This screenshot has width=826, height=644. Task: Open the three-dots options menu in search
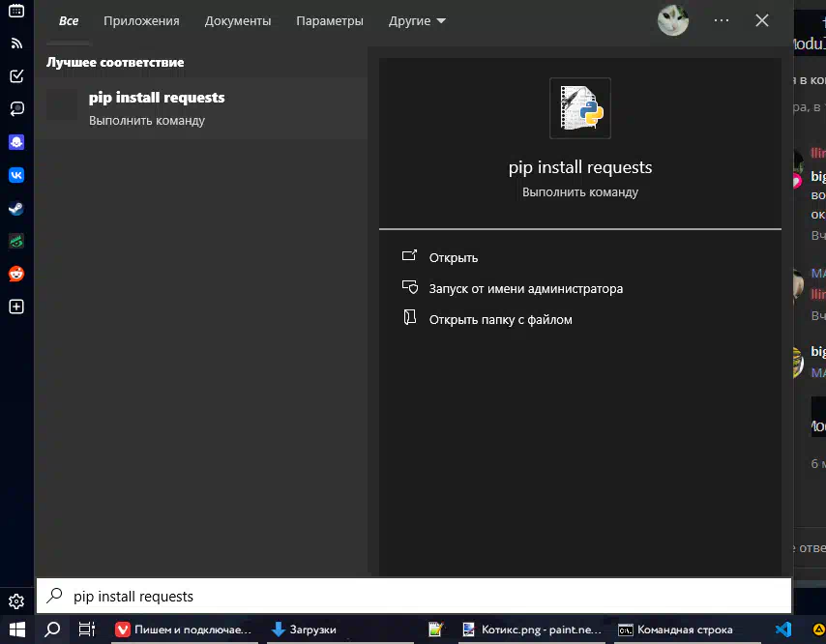coord(722,20)
